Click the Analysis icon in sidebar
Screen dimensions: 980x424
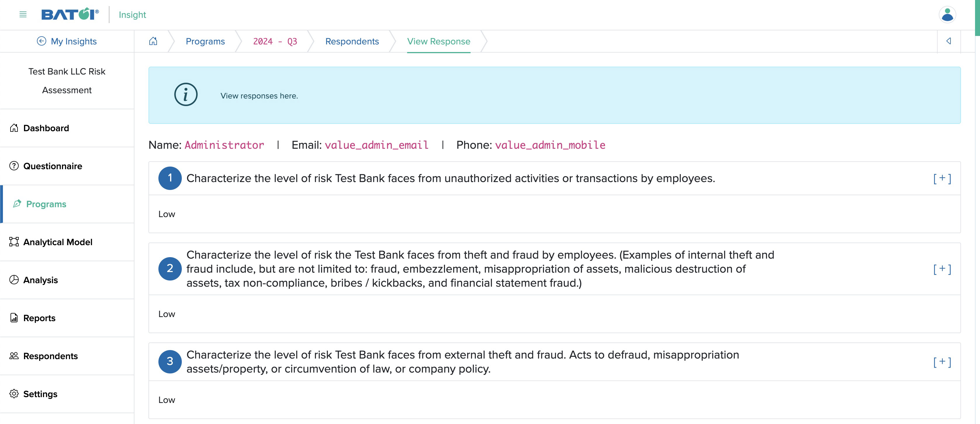(x=14, y=279)
